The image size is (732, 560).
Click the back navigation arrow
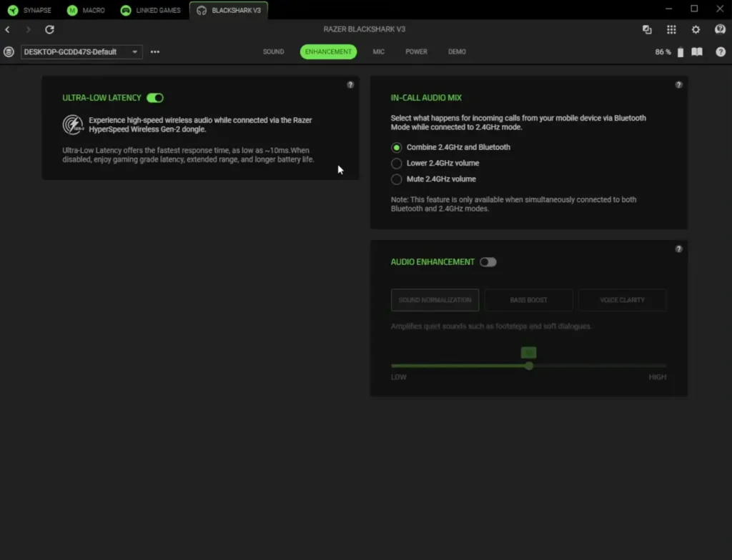7,29
